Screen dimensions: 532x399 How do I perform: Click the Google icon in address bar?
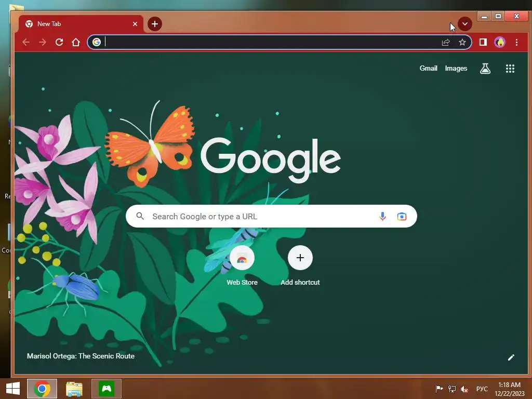(x=97, y=42)
